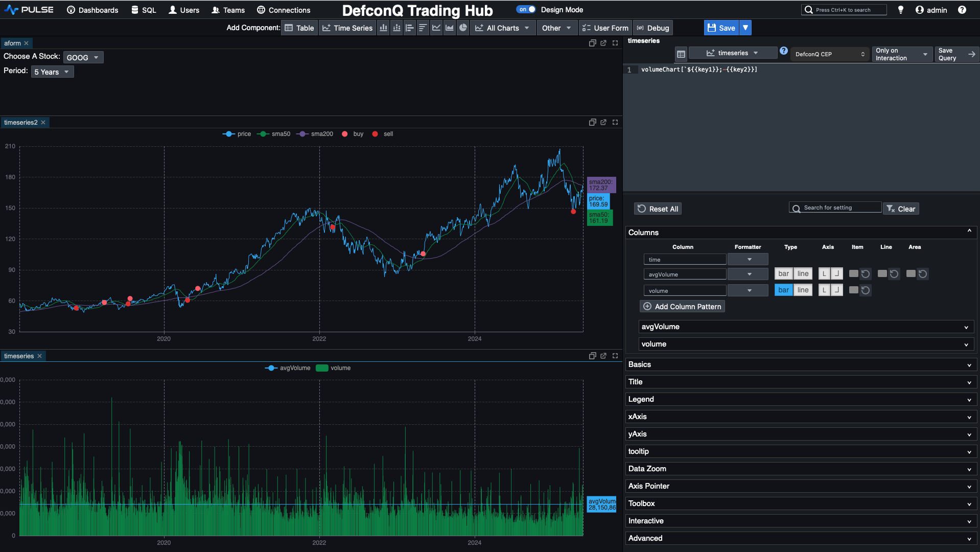Select the area chart component icon

(x=449, y=28)
